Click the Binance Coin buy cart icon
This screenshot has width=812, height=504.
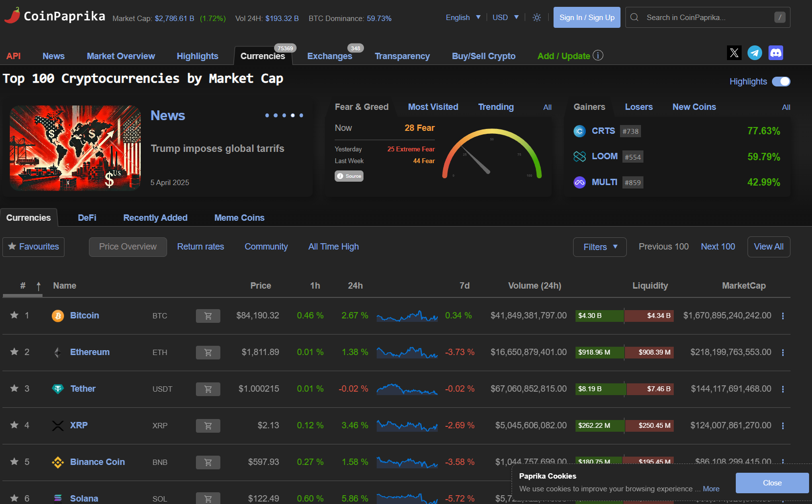[208, 462]
